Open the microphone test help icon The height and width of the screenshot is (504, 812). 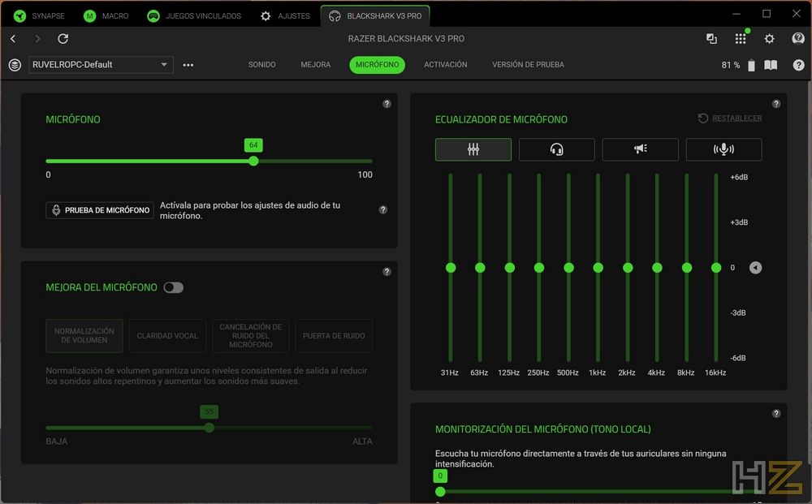pyautogui.click(x=383, y=209)
